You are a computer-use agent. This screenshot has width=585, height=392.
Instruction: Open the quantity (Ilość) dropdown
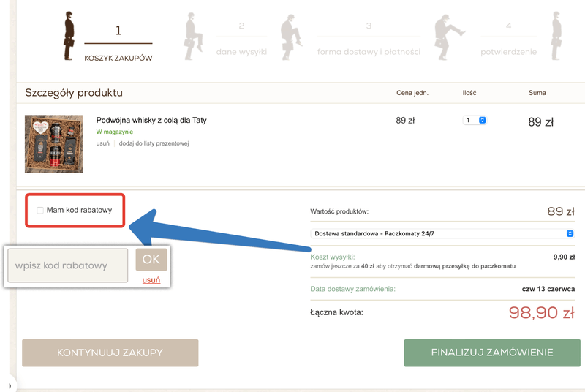(475, 120)
